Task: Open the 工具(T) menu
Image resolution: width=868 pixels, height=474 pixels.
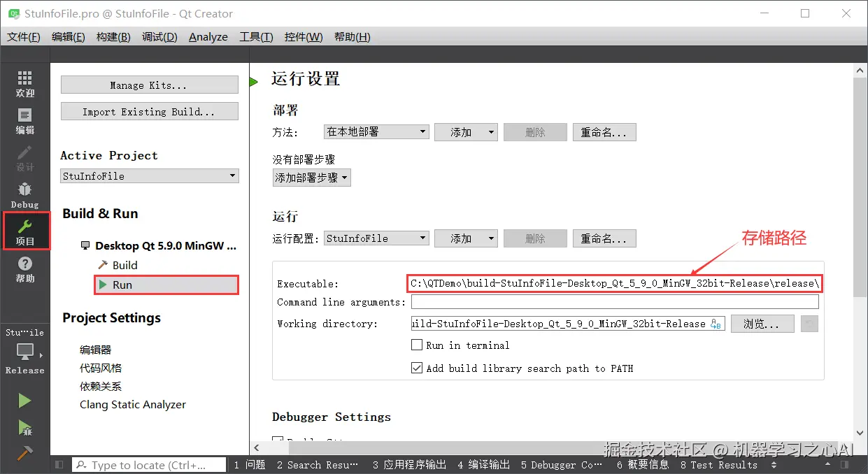Action: (256, 36)
